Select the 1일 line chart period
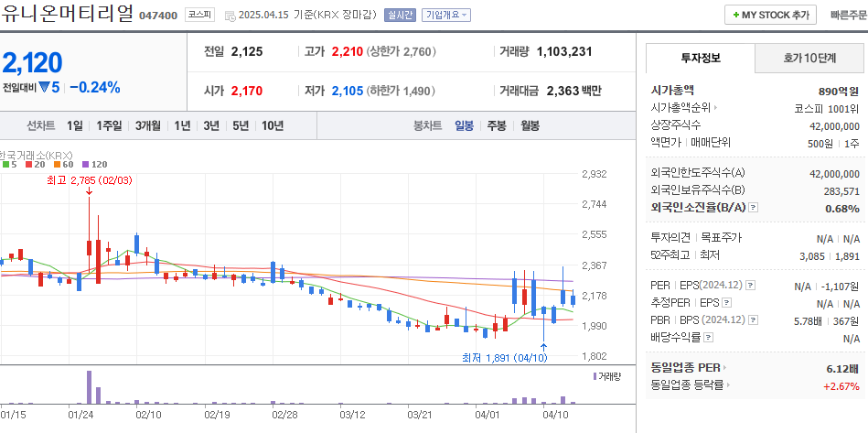The image size is (868, 433). (74, 125)
